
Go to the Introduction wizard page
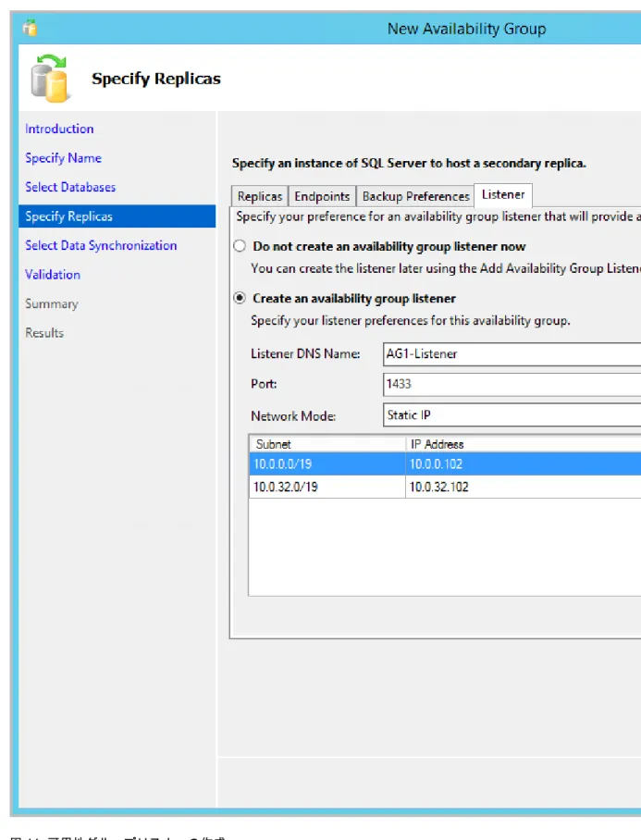(59, 130)
